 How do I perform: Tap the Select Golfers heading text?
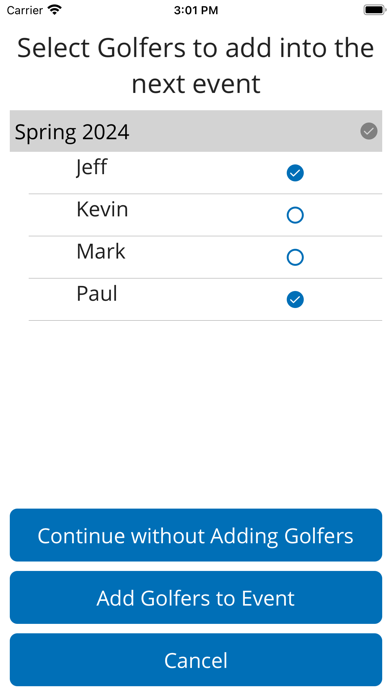coord(196,66)
